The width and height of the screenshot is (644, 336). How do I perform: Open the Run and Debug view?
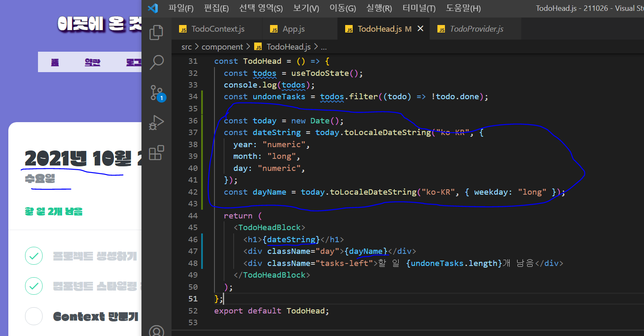tap(157, 123)
